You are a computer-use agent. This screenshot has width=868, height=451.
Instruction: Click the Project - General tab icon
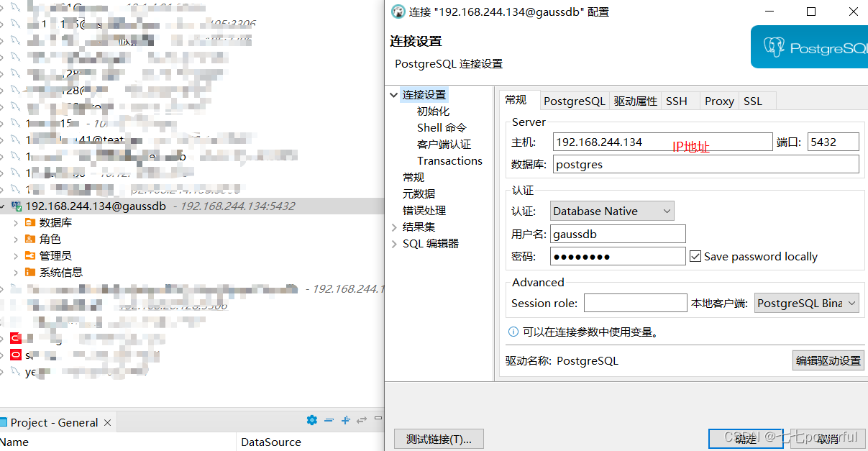click(x=4, y=423)
